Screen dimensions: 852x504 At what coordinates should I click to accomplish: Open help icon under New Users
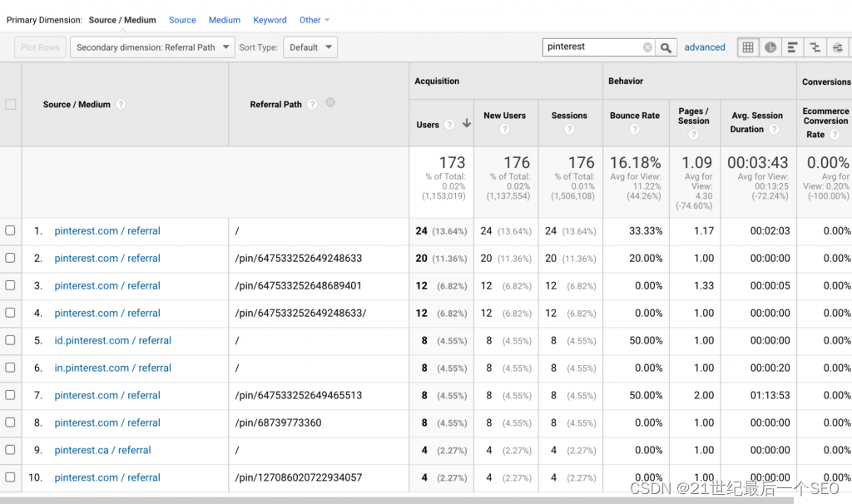[x=505, y=129]
